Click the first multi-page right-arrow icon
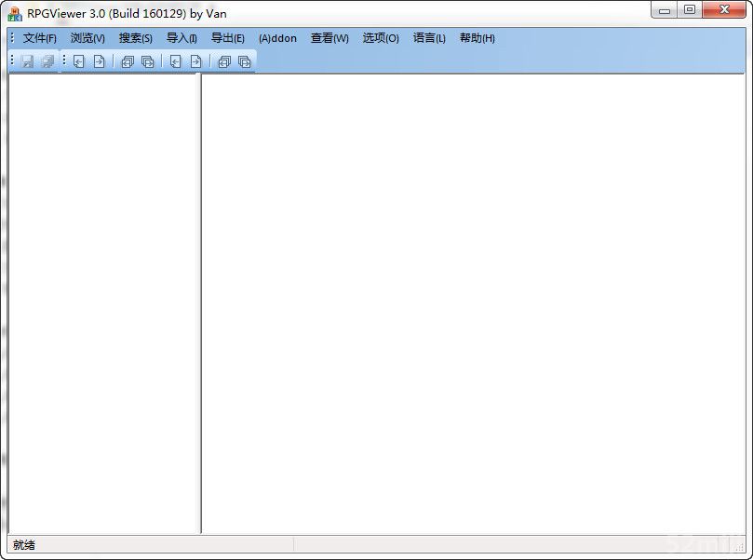The height and width of the screenshot is (560, 753). 147,61
